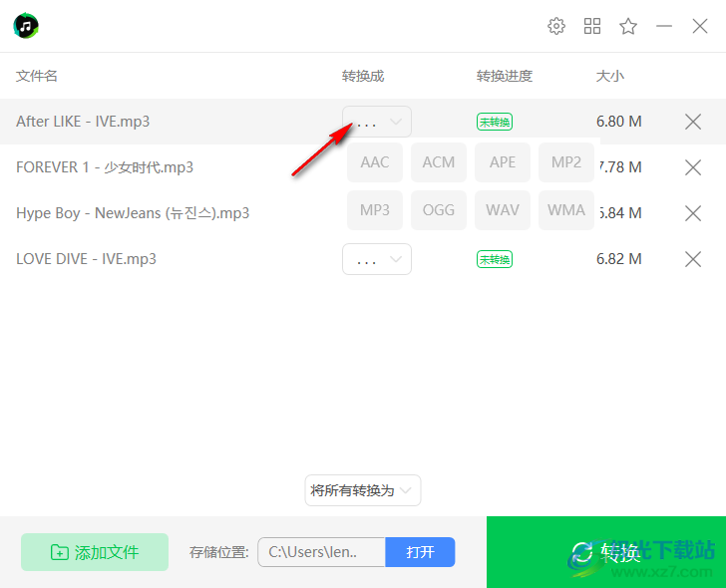The image size is (726, 588).
Task: Remove FOREVER 1 - 少女时代.mp3 from list
Action: point(693,167)
